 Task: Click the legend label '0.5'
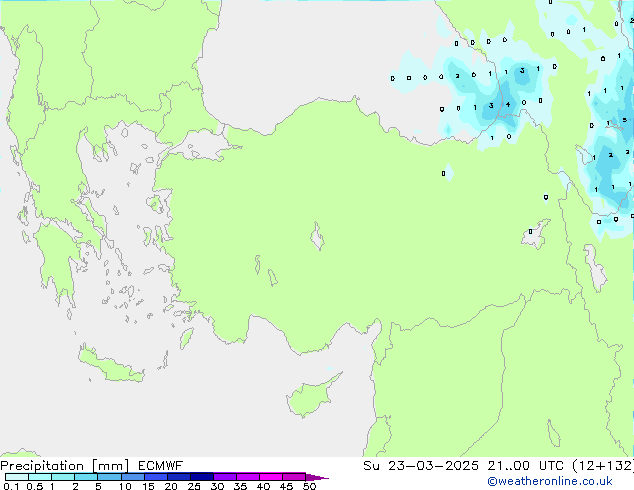(35, 486)
